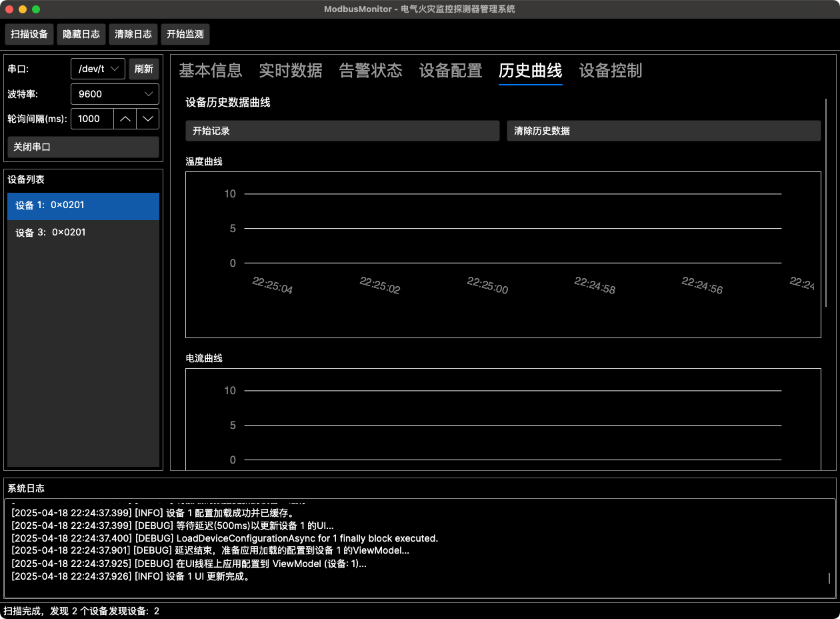The image size is (840, 619).
Task: Click the 设备历史数据曲线 title
Action: click(228, 103)
